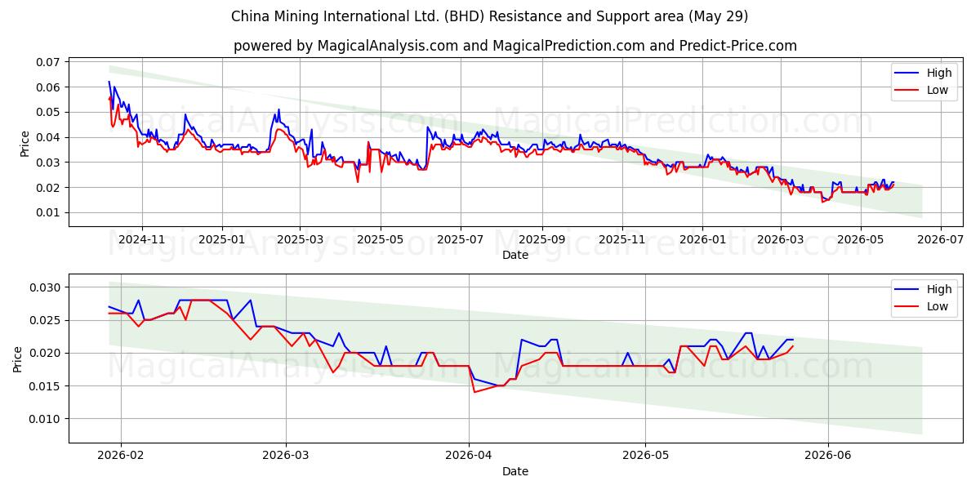Click the 2026-06 tick label in bottom chart
Screen dimensions: 980x490
(828, 457)
